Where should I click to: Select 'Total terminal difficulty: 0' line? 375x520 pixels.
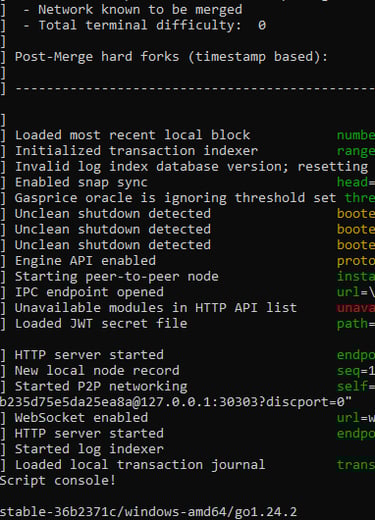coord(152,25)
